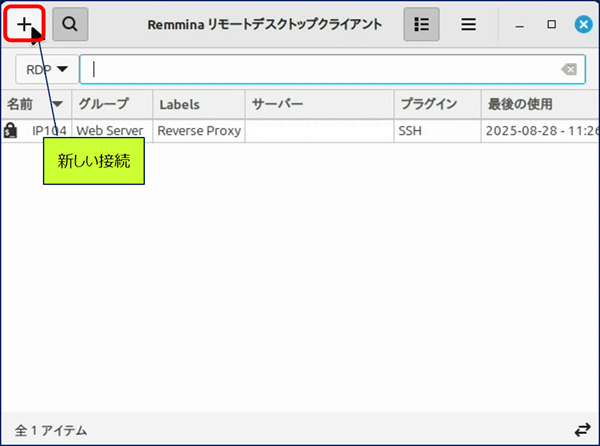This screenshot has width=600, height=446.
Task: Toggle the search bar magnifier button
Action: (x=70, y=24)
